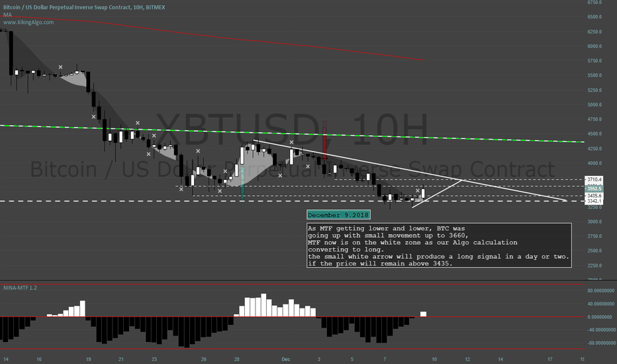Click 2500.0 on the price axis
This screenshot has height=364, width=617.
click(x=594, y=251)
